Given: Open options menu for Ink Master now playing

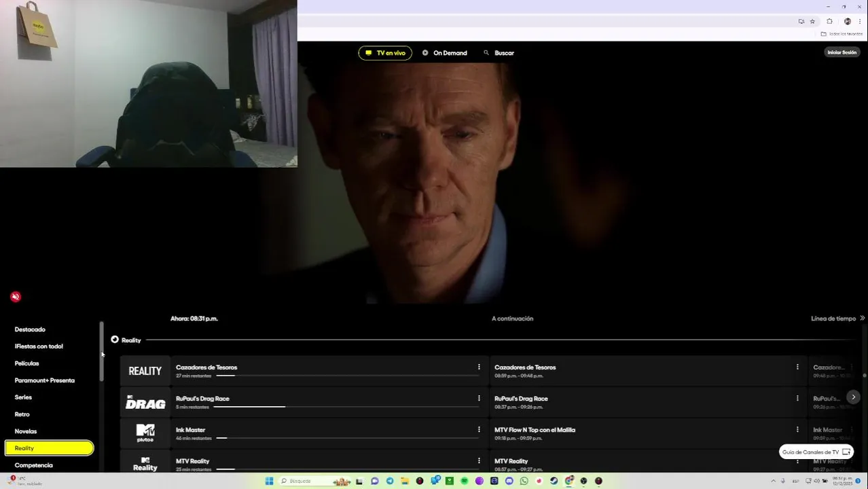Looking at the screenshot, I should 479,429.
